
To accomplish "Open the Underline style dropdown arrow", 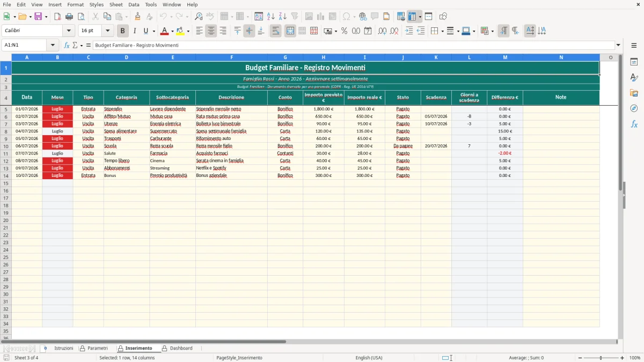I will (154, 31).
